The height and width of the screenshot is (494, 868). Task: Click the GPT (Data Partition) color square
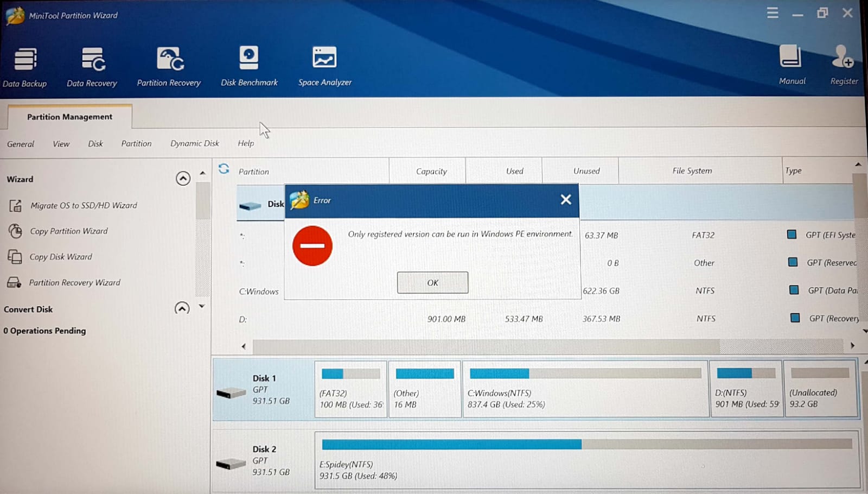point(794,290)
